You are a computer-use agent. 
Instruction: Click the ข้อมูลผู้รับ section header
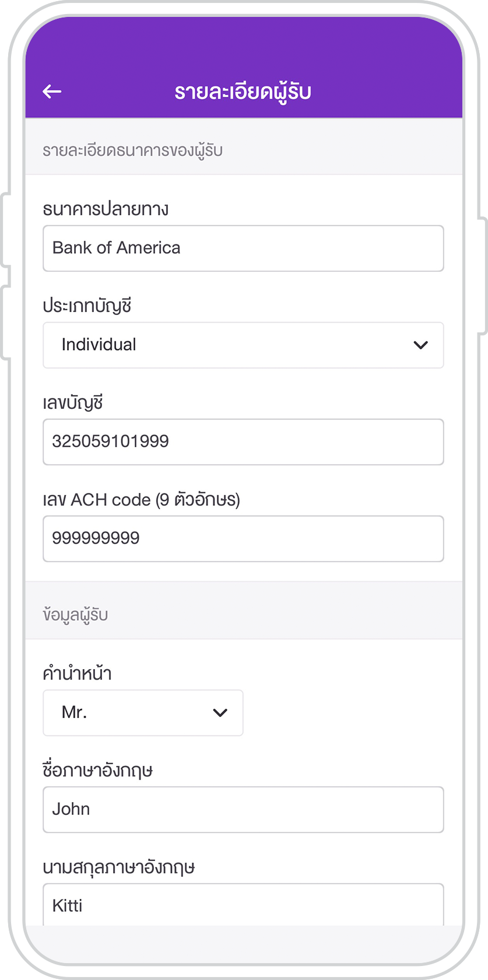pyautogui.click(x=75, y=615)
